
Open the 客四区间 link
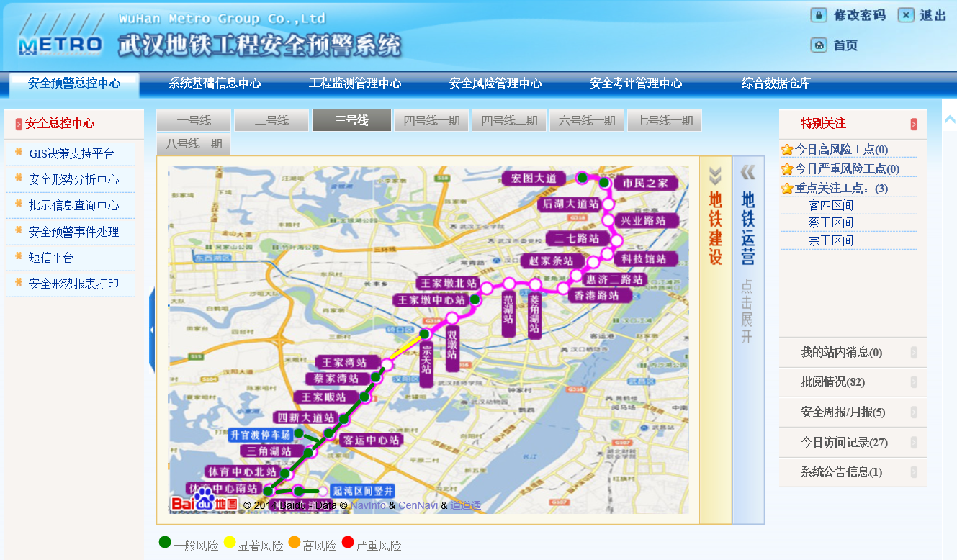click(830, 205)
